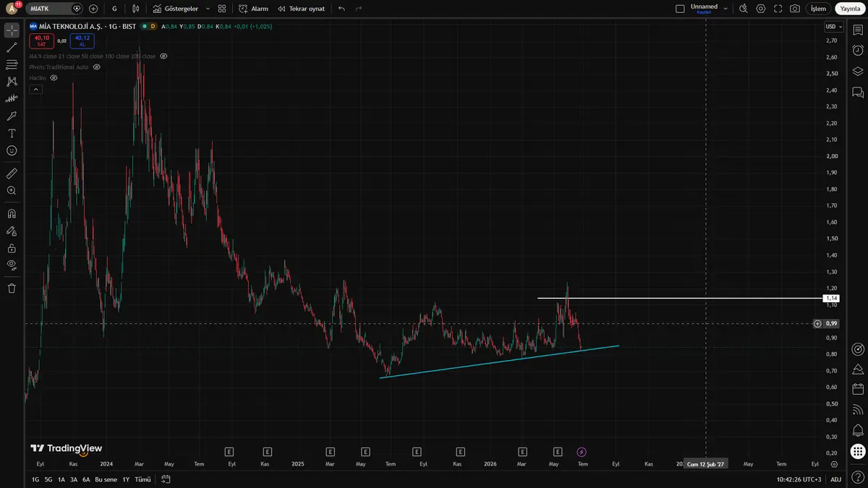Viewport: 868px width, 488px height.
Task: Open the İşlem trading panel
Action: [x=818, y=9]
